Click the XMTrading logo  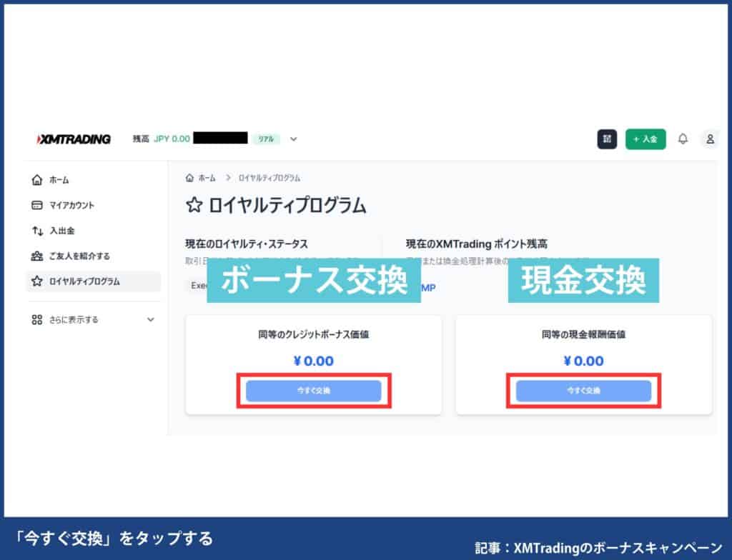pyautogui.click(x=74, y=139)
